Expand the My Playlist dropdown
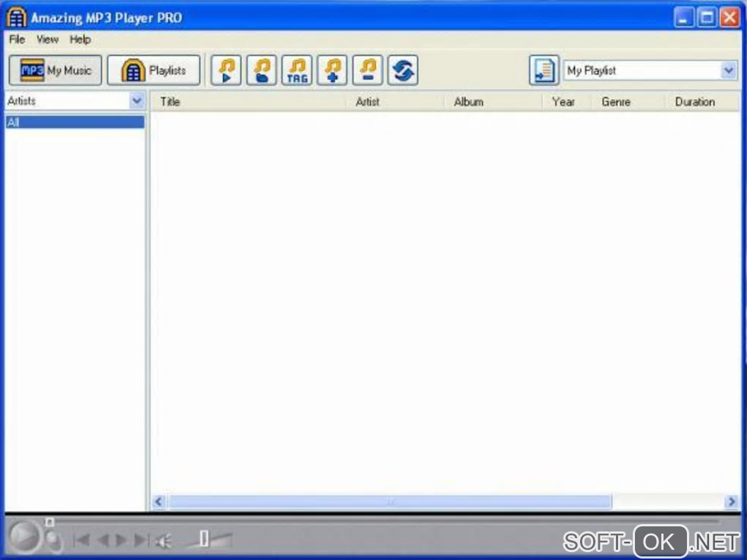The width and height of the screenshot is (747, 560). [x=729, y=70]
